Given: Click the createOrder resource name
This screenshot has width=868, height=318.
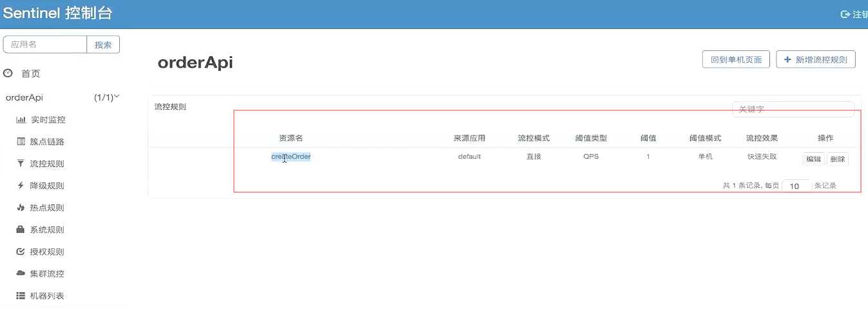Looking at the screenshot, I should (x=291, y=157).
